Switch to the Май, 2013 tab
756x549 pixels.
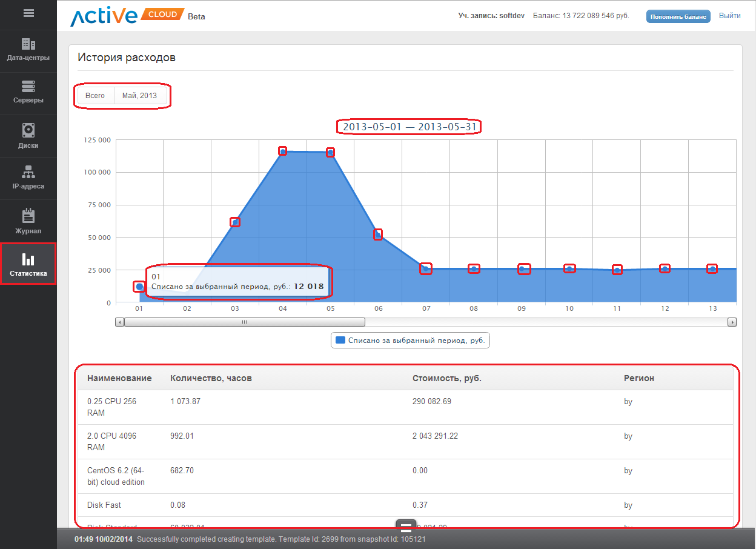[139, 96]
